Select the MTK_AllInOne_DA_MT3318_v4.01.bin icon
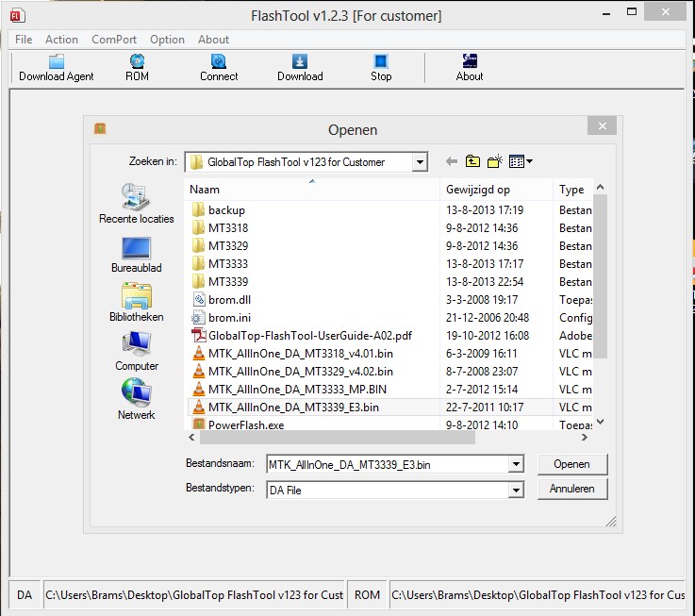 point(199,353)
